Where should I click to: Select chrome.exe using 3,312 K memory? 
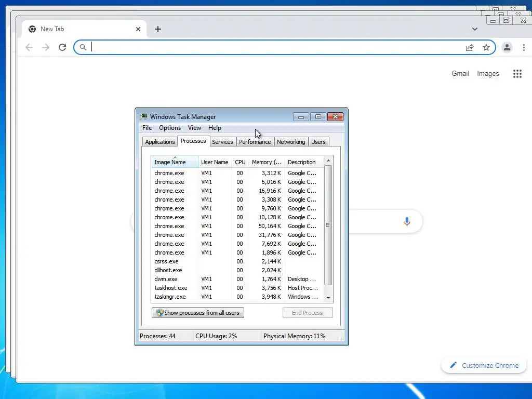click(237, 173)
